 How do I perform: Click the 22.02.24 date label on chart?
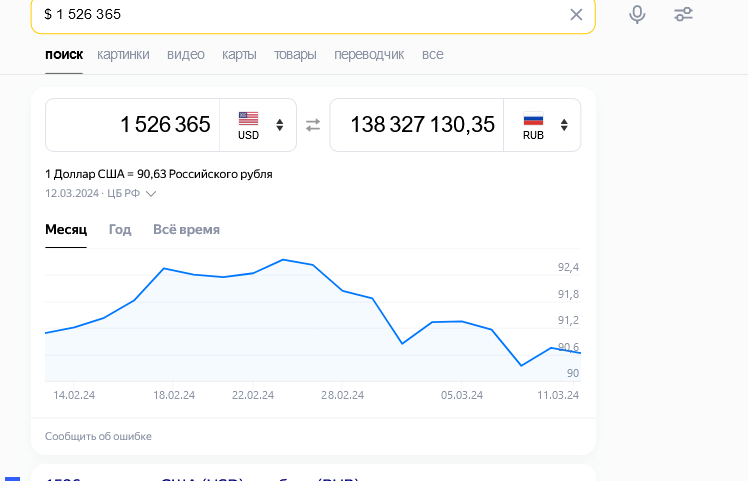click(253, 395)
